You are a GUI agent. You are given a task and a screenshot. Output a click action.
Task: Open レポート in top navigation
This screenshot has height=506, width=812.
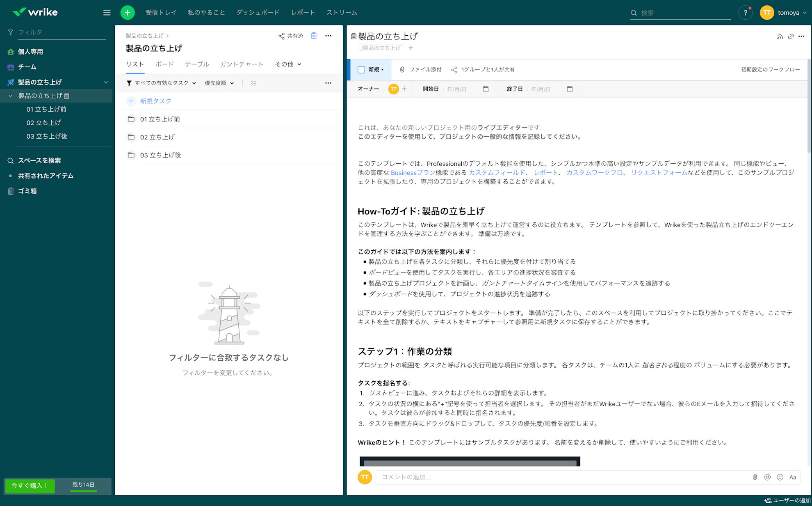[x=303, y=13]
